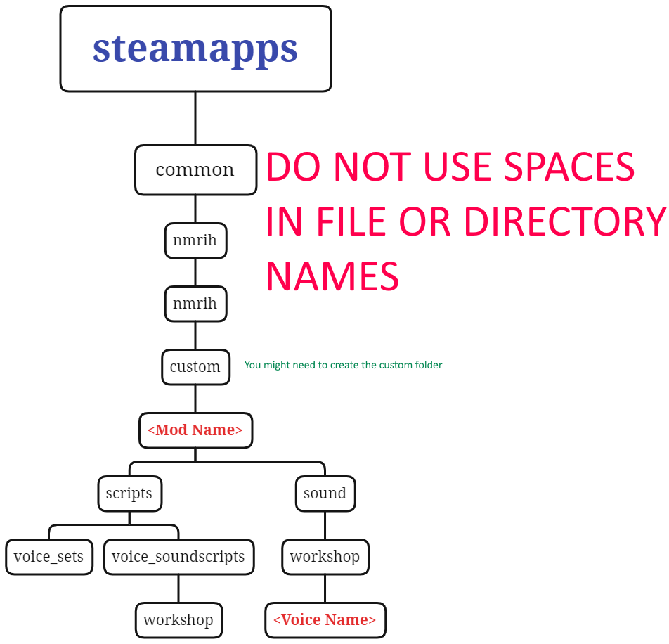Screen dimensions: 669x644
Task: Click the red NAMES warning word
Action: [332, 276]
